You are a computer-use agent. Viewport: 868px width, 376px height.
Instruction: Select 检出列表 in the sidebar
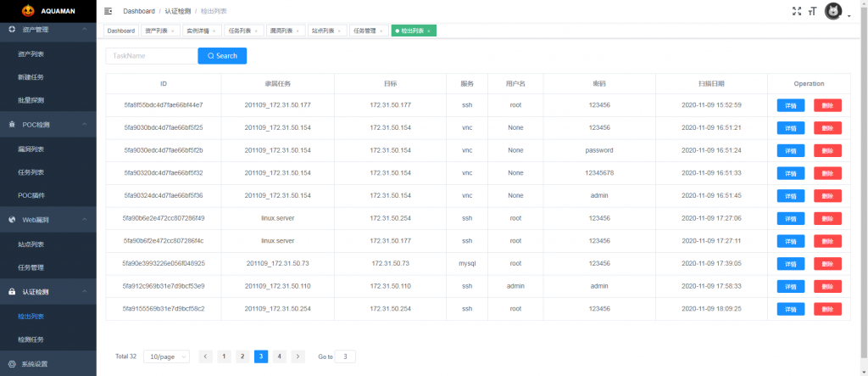pos(48,317)
